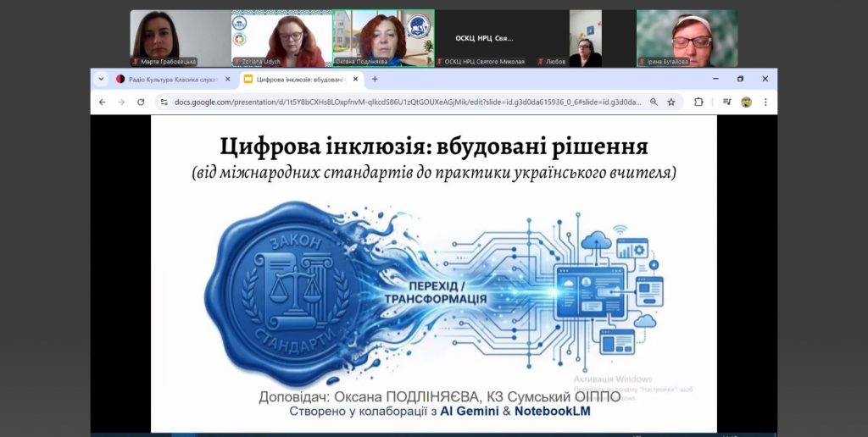Click the docs.google.com address bar
Viewport: 868px width, 437px height.
pos(407,102)
